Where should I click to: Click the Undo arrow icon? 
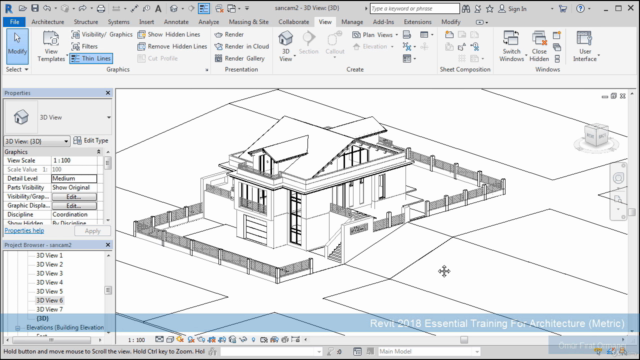(x=47, y=8)
